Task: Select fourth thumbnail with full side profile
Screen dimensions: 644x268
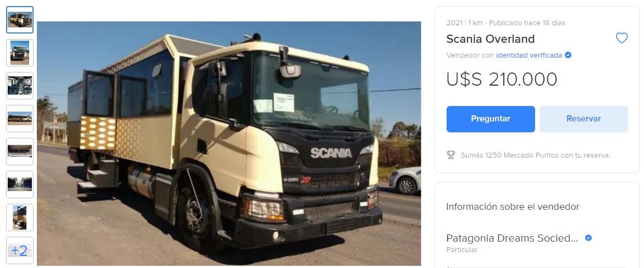Action: click(x=20, y=119)
